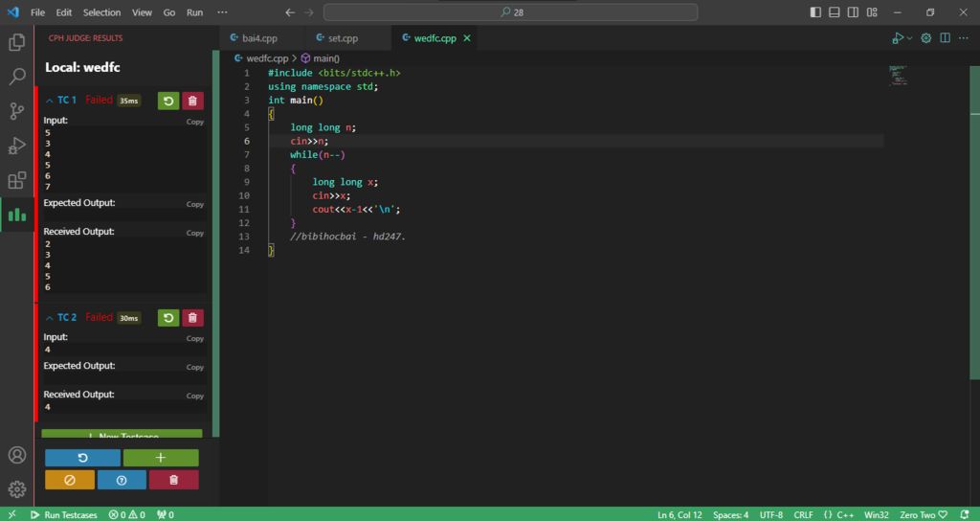Toggle the Primary Side Bar layout
The image size is (980, 521).
815,12
